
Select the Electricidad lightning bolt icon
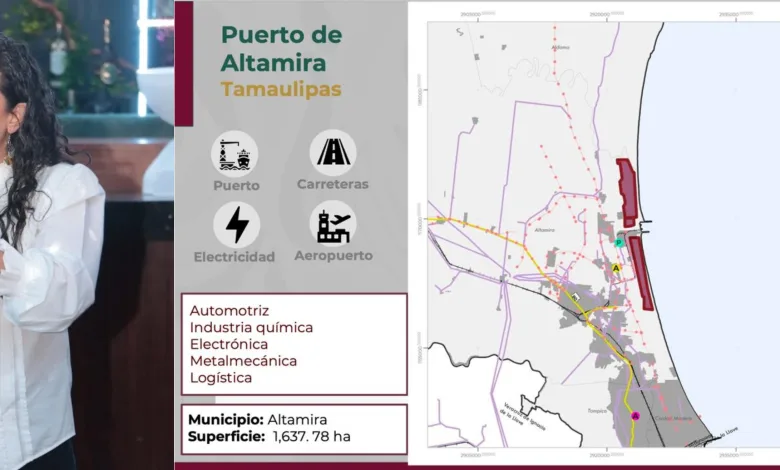(236, 225)
